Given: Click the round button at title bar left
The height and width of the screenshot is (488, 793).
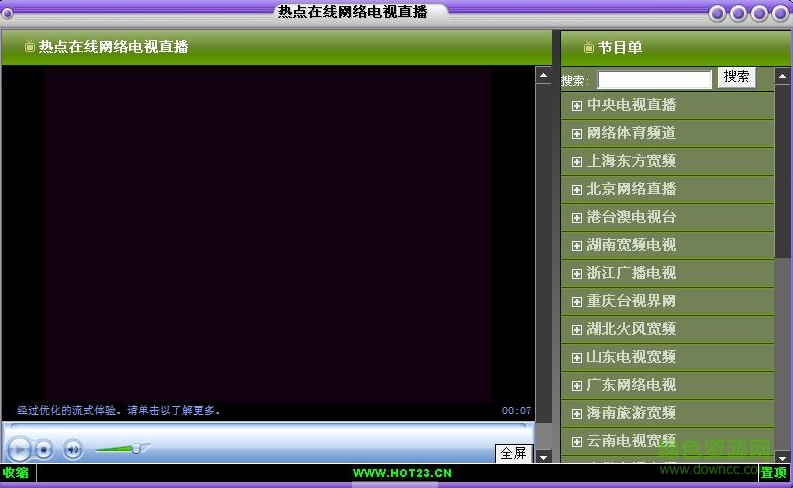Looking at the screenshot, I should (x=8, y=13).
